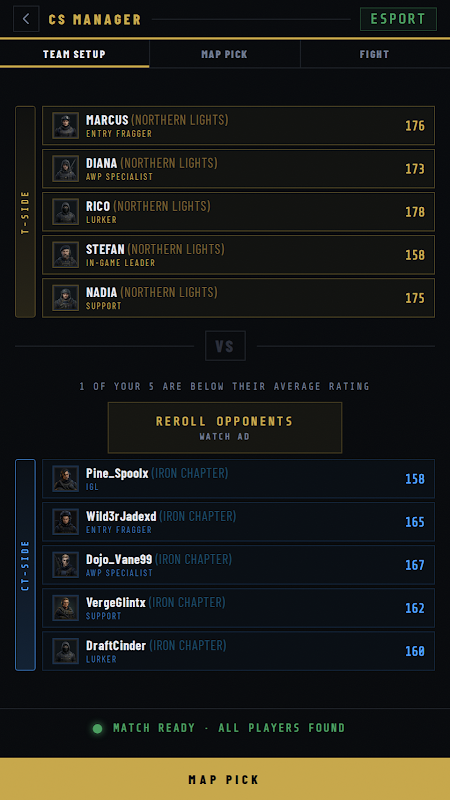This screenshot has height=800, width=450.
Task: Click Diana's AWP specialist avatar
Action: pos(66,168)
